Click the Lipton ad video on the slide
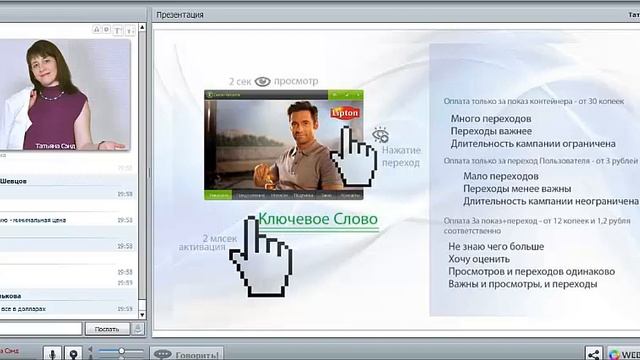The width and height of the screenshot is (640, 360). pyautogui.click(x=284, y=144)
